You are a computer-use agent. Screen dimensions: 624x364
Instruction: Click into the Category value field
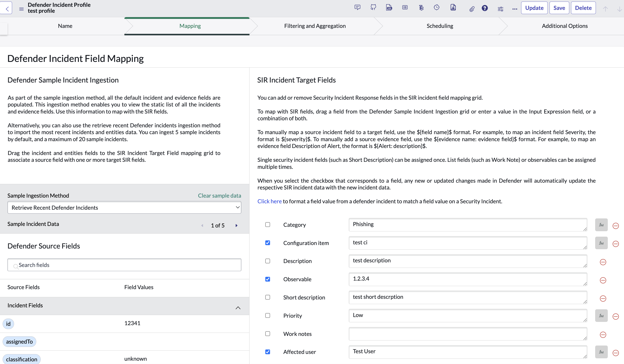coord(468,225)
